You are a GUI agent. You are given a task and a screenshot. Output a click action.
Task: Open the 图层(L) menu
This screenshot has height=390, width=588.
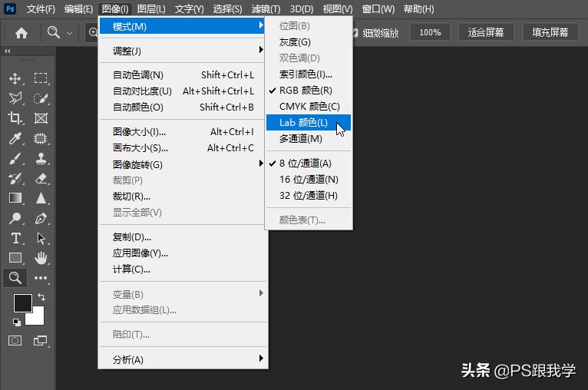[151, 8]
